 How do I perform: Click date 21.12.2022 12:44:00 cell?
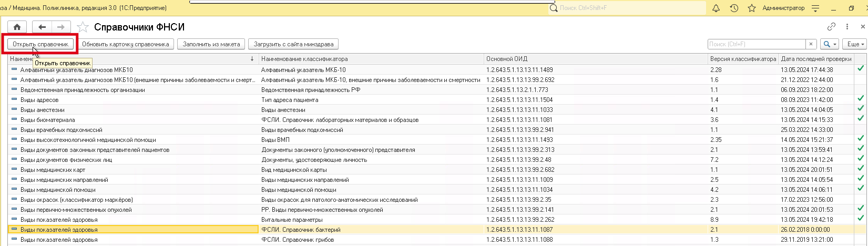coord(816,79)
